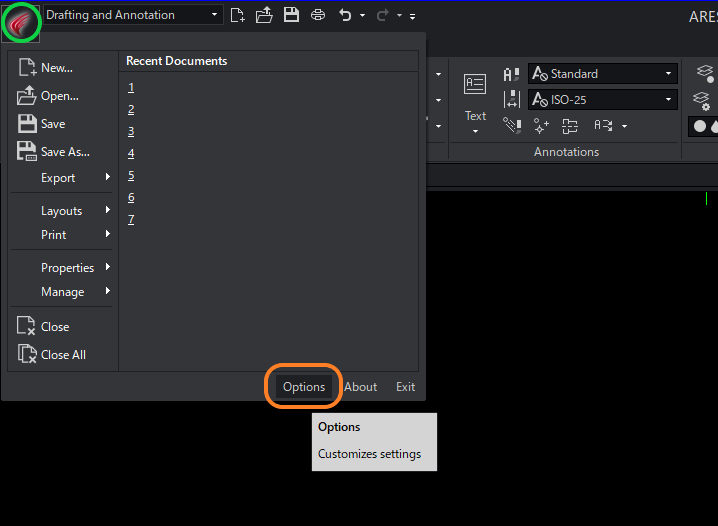
Task: Select Close All in the menu
Action: pyautogui.click(x=62, y=354)
